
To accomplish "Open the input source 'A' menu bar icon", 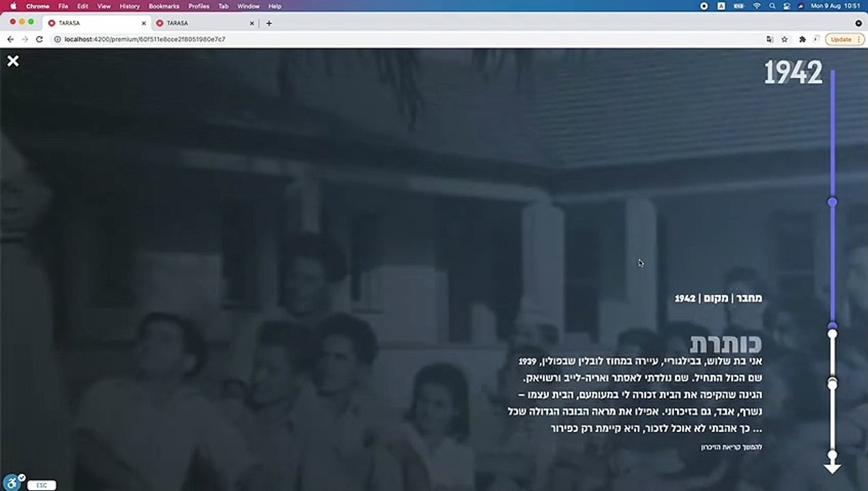I will pyautogui.click(x=721, y=6).
